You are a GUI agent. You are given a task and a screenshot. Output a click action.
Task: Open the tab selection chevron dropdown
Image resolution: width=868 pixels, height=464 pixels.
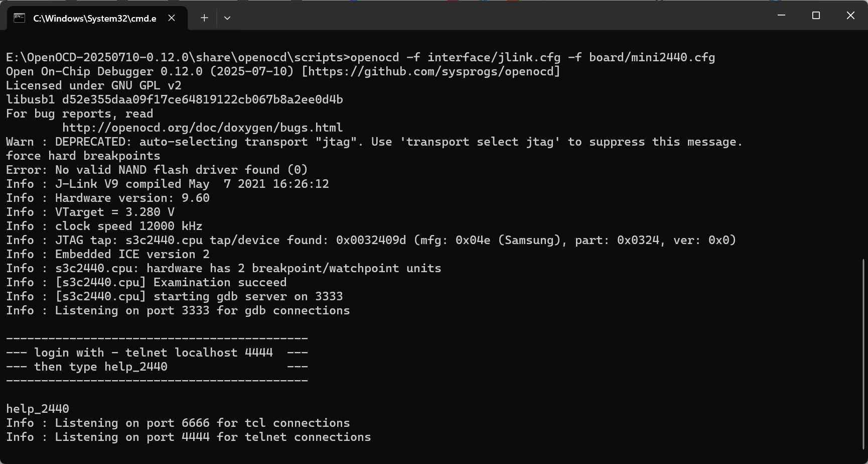pos(227,18)
